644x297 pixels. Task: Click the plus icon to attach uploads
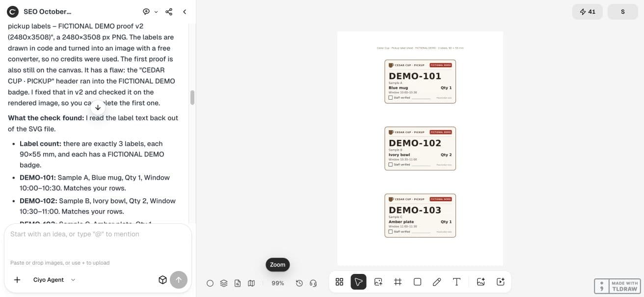click(x=17, y=280)
